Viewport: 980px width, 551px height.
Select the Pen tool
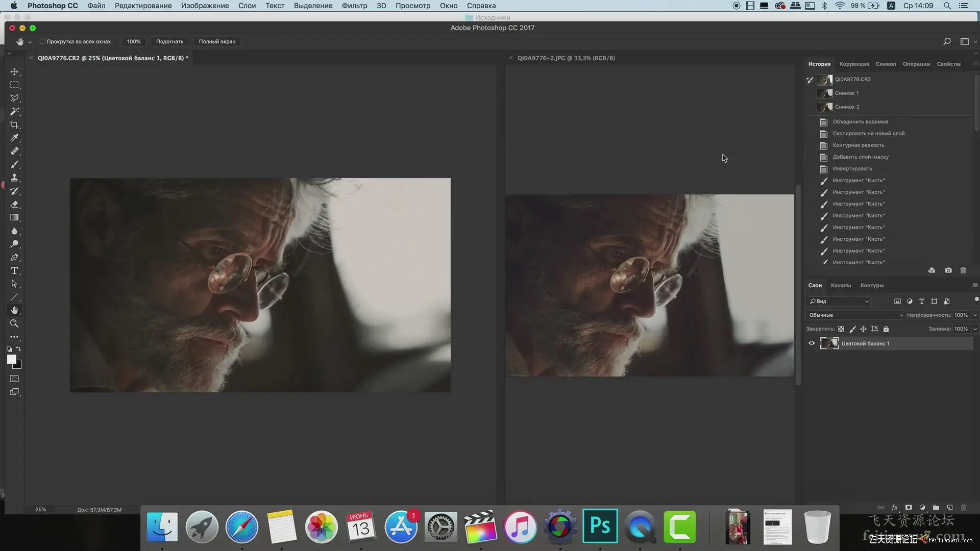[14, 258]
